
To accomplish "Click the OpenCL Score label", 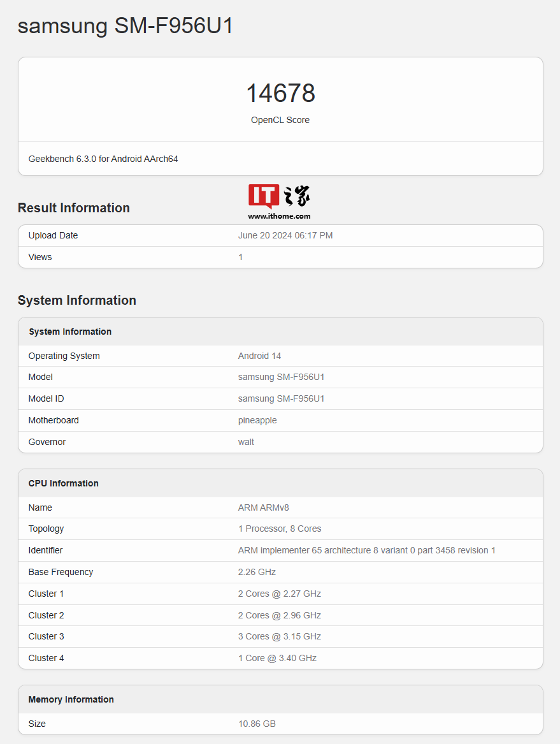I will coord(280,120).
